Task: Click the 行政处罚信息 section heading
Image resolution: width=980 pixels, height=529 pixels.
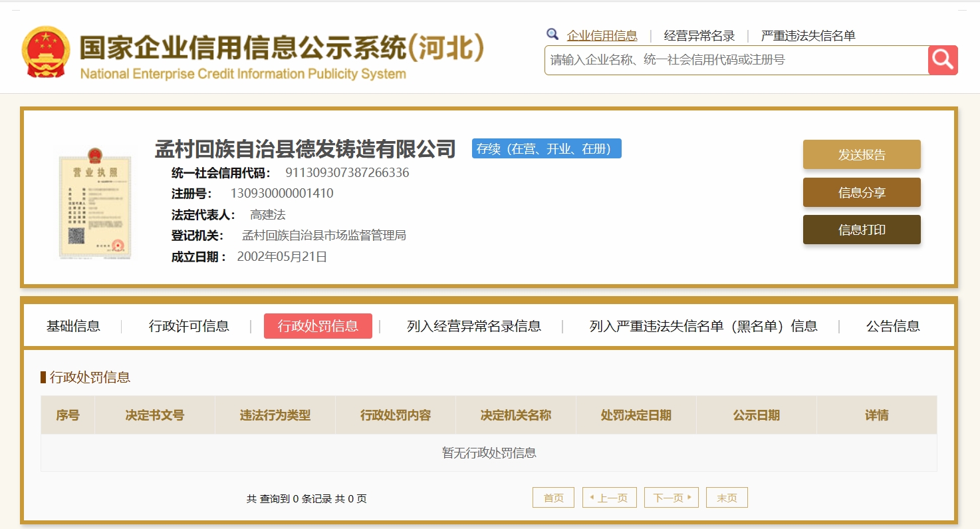Action: click(90, 377)
